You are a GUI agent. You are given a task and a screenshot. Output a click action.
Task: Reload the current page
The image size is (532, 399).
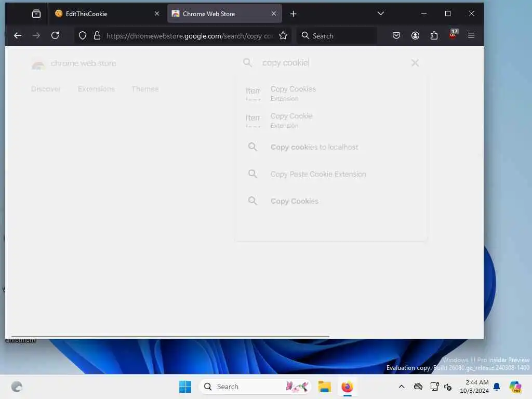55,35
